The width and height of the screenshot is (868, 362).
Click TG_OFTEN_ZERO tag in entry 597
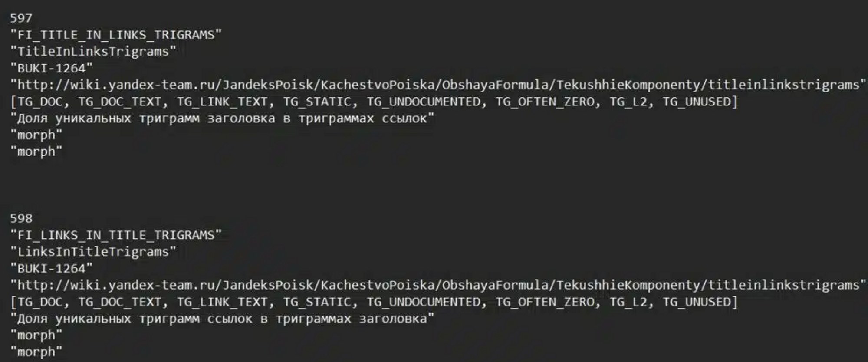coord(545,102)
